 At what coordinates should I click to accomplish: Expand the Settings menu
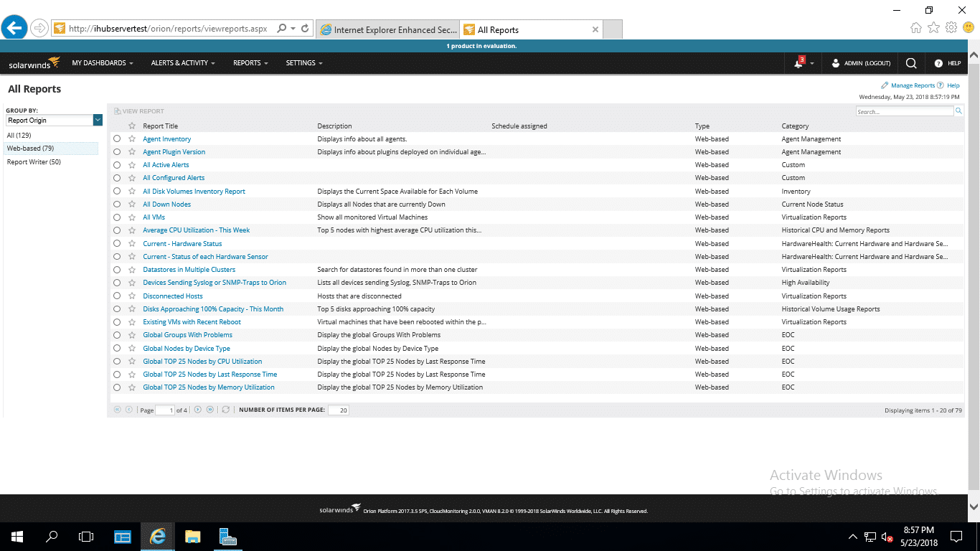[x=304, y=63]
